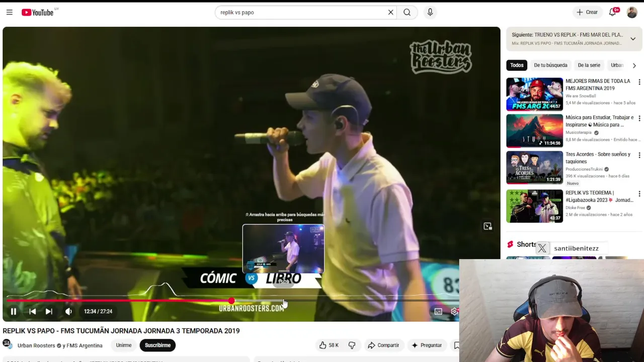644x362 pixels.
Task: Click the Shorts section icon
Action: [x=510, y=244]
